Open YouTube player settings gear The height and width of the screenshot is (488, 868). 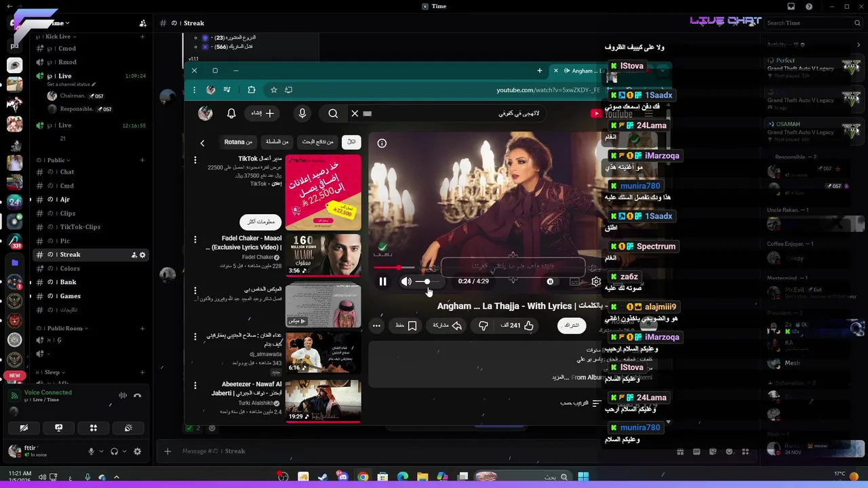(x=596, y=281)
